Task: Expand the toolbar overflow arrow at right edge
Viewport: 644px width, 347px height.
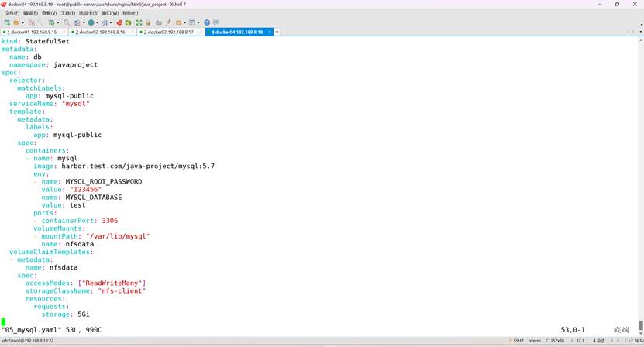Action: pos(641,25)
